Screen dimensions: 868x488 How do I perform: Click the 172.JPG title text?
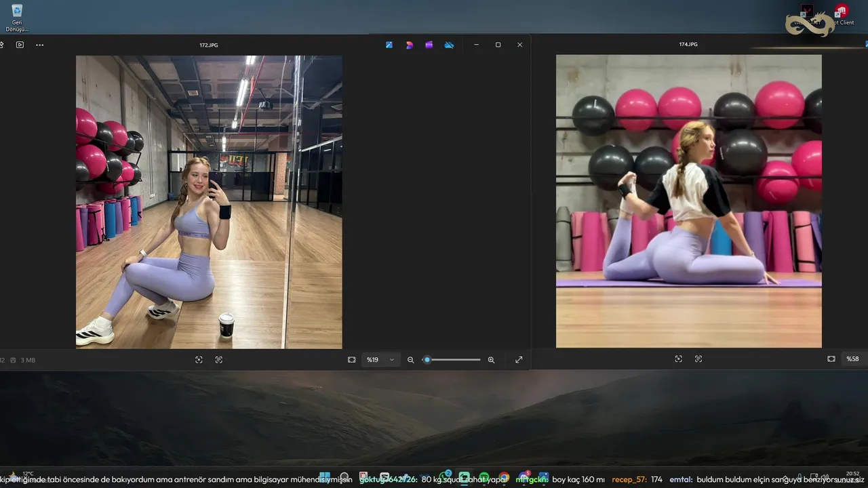209,45
